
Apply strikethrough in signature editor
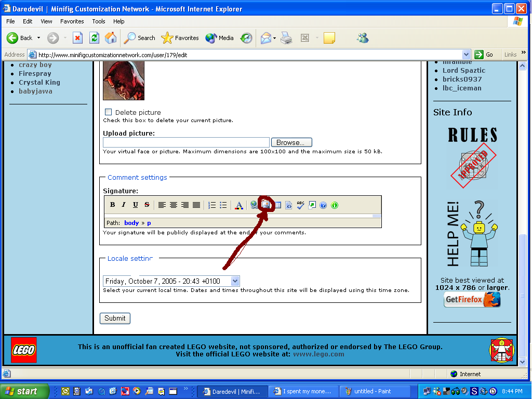pos(147,205)
